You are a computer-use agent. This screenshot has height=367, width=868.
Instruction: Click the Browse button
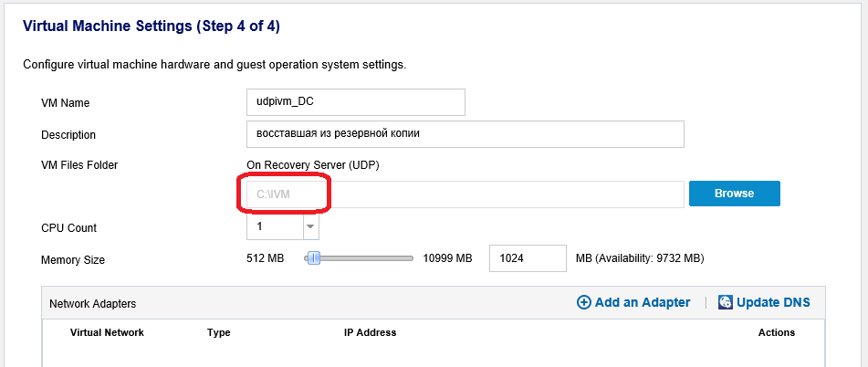click(734, 194)
